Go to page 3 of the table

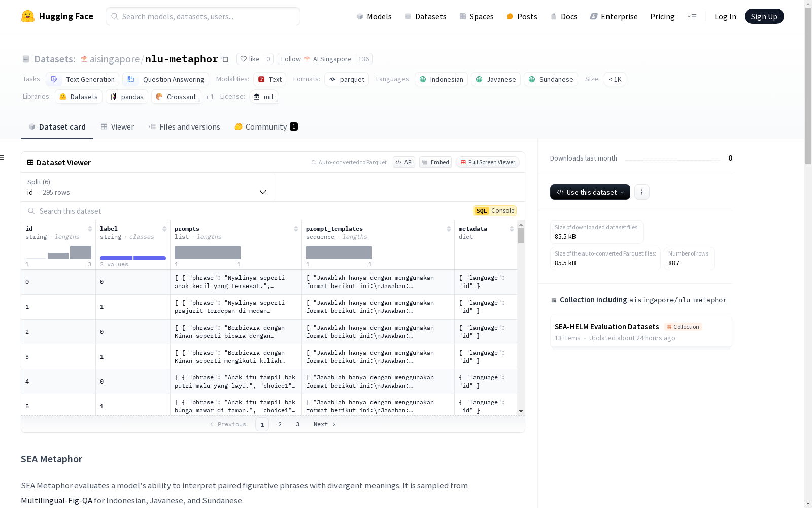pyautogui.click(x=297, y=424)
